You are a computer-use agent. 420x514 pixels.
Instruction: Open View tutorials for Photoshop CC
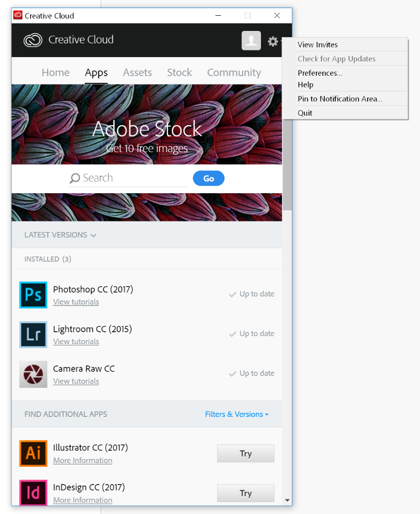(76, 302)
